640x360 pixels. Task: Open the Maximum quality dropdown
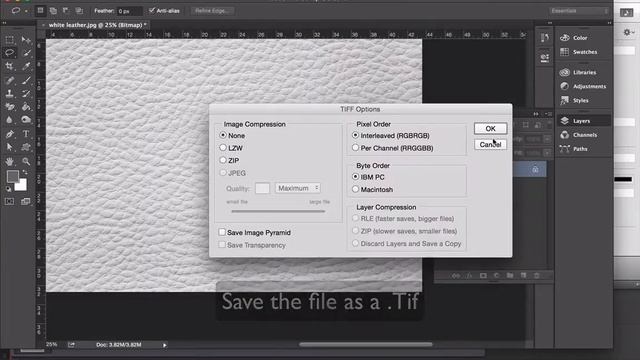(x=298, y=188)
